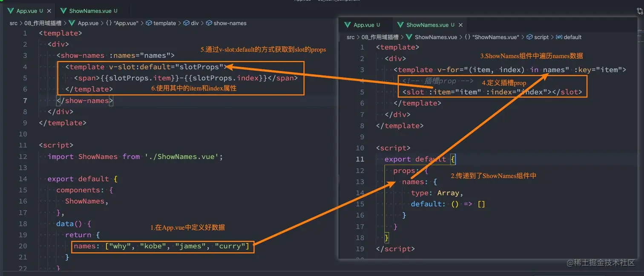This screenshot has height=276, width=644.
Task: Click the div element icon in left breadcrumb
Action: coord(186,23)
